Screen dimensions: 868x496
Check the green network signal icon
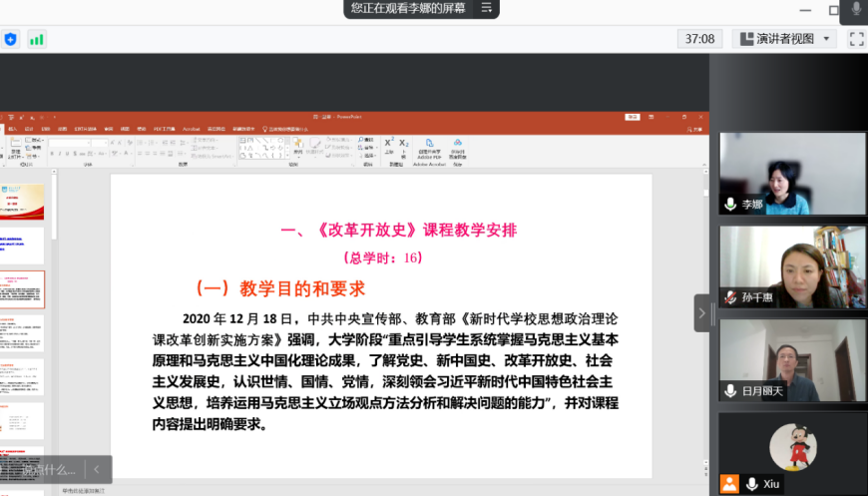pos(37,39)
